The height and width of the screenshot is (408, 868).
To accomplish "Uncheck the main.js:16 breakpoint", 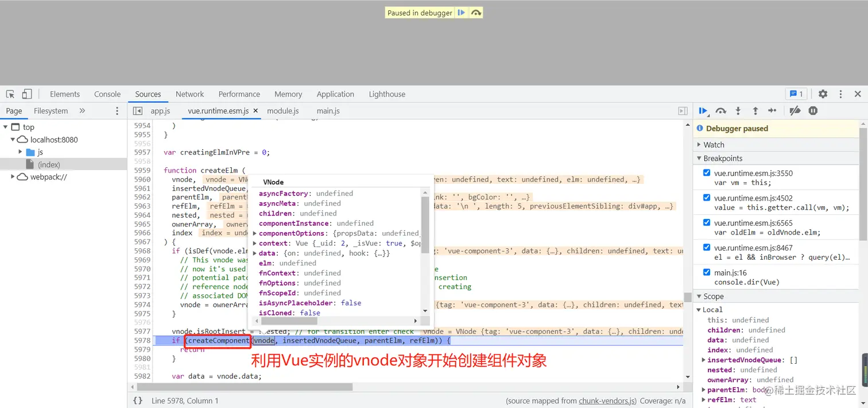I will pyautogui.click(x=707, y=272).
